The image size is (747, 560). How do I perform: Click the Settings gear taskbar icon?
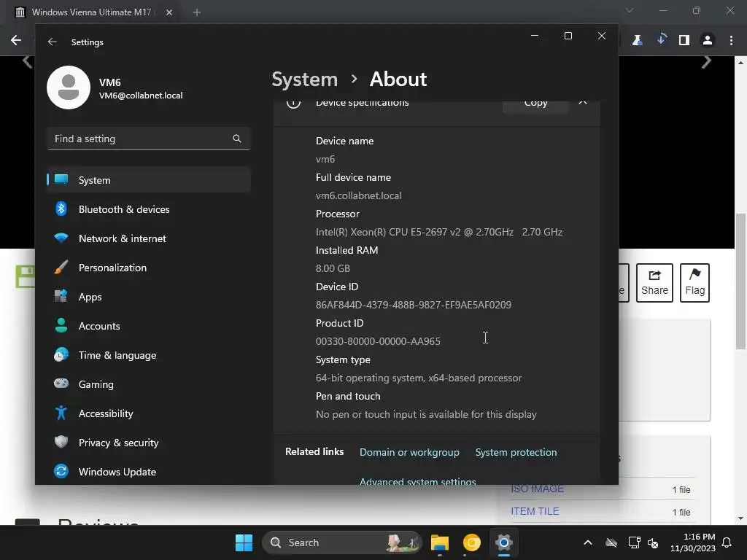pyautogui.click(x=503, y=542)
